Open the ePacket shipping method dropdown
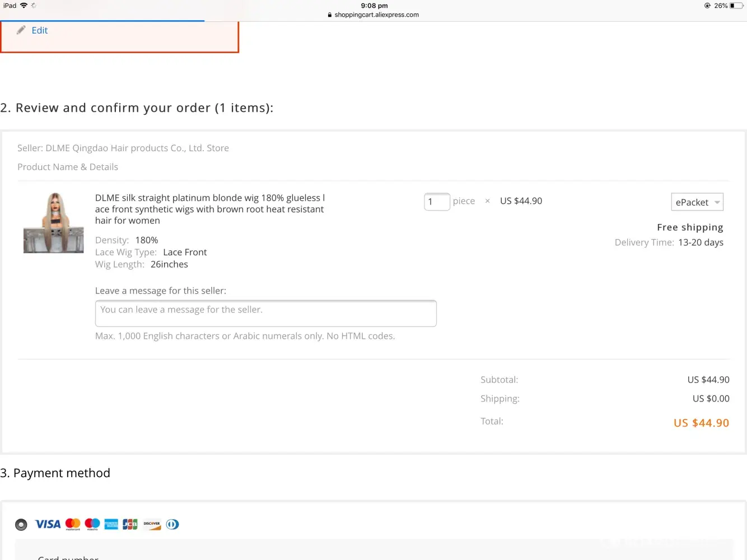Screen dimensions: 747x560 (697, 202)
